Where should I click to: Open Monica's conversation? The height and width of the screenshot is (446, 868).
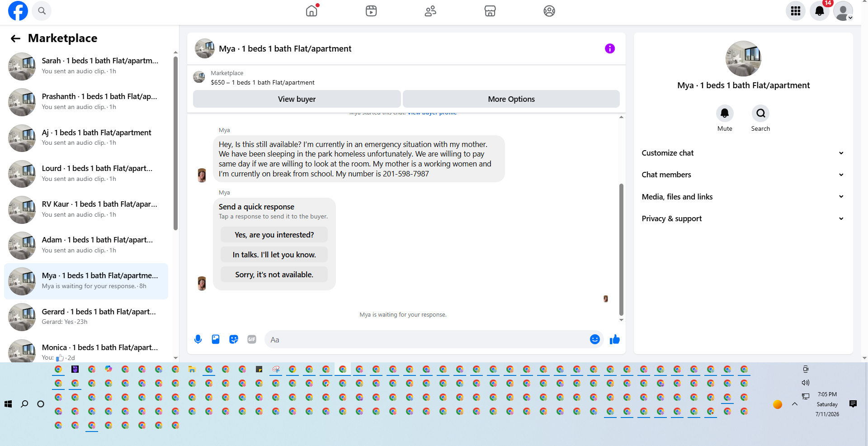tap(86, 351)
